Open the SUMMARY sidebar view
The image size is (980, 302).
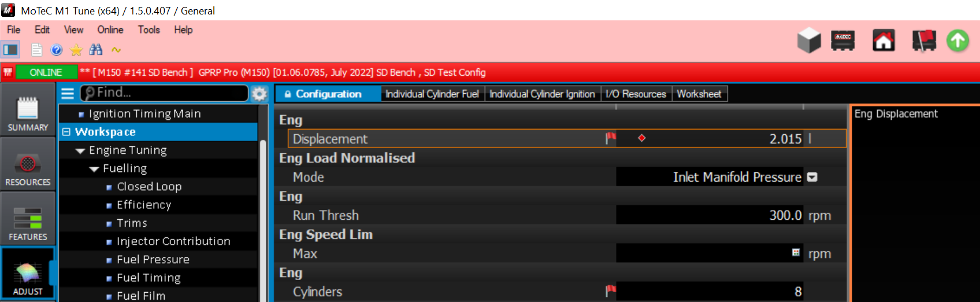coord(28,114)
